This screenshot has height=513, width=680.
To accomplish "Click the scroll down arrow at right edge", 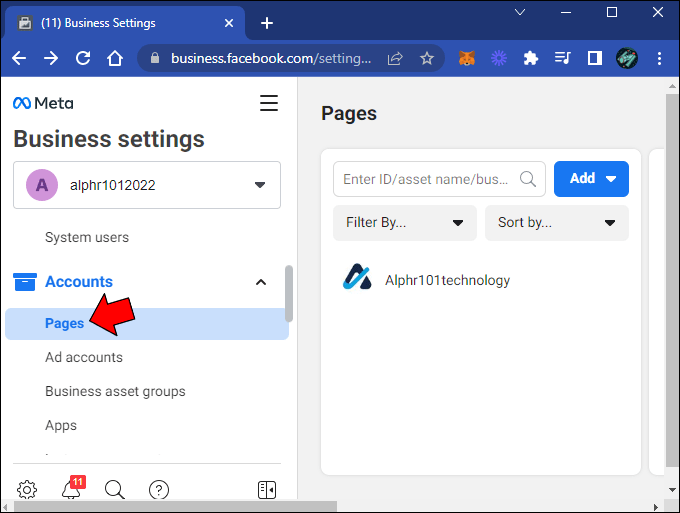I will tap(672, 490).
